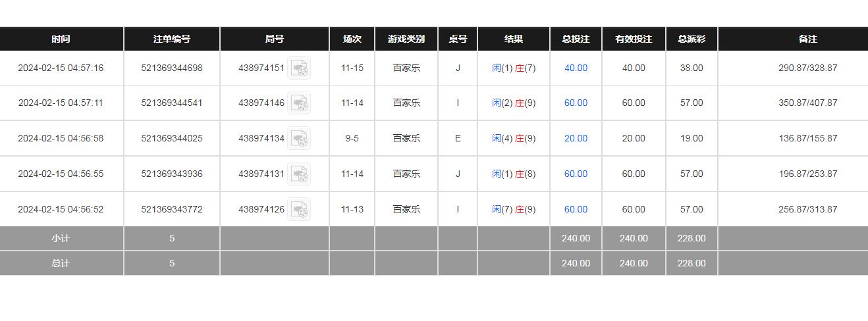
Task: Select order number 521369344698 cell
Action: coord(171,68)
